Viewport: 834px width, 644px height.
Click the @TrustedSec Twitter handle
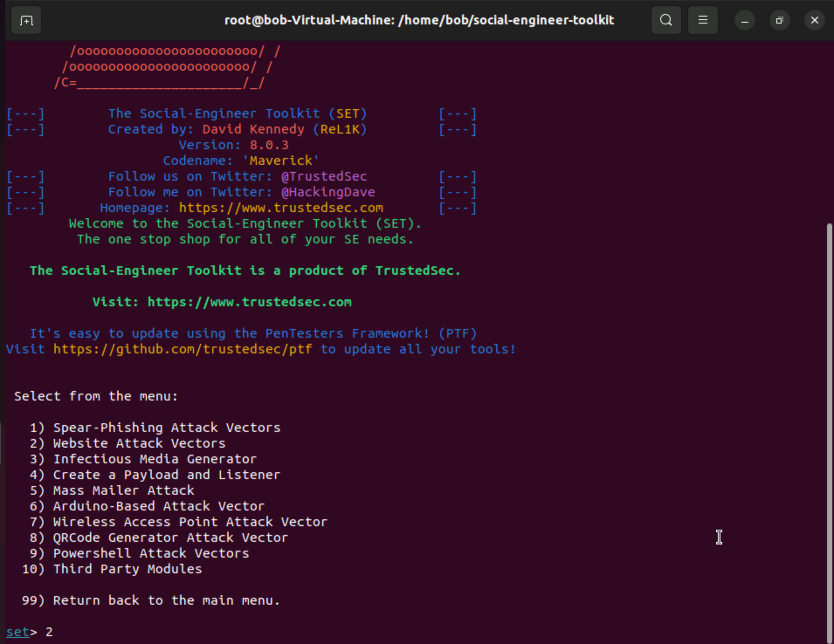(x=324, y=176)
